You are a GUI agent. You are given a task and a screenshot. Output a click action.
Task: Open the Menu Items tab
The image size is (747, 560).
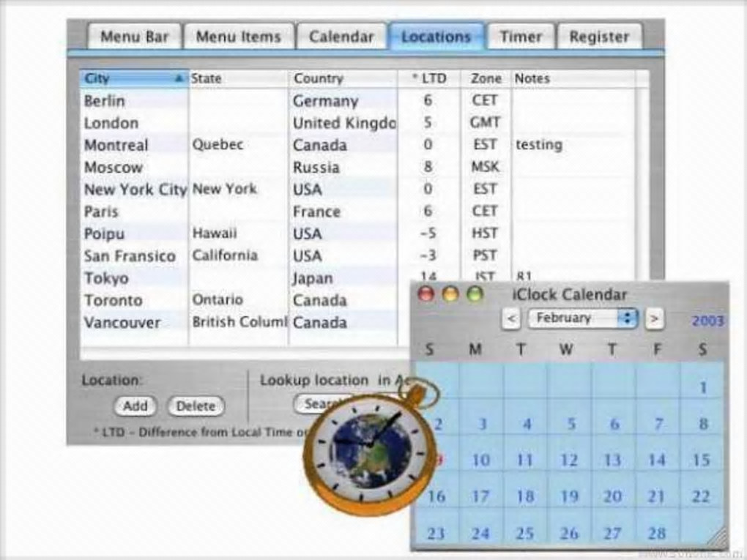[x=238, y=37]
